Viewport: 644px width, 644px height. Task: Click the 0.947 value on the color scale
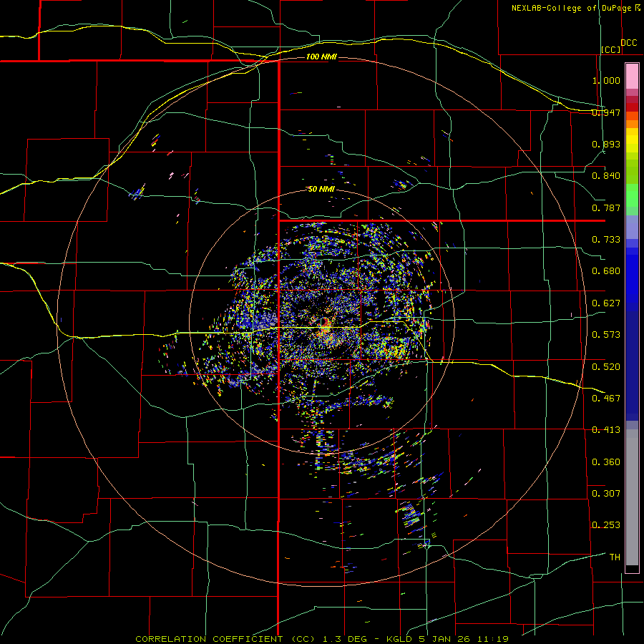606,112
